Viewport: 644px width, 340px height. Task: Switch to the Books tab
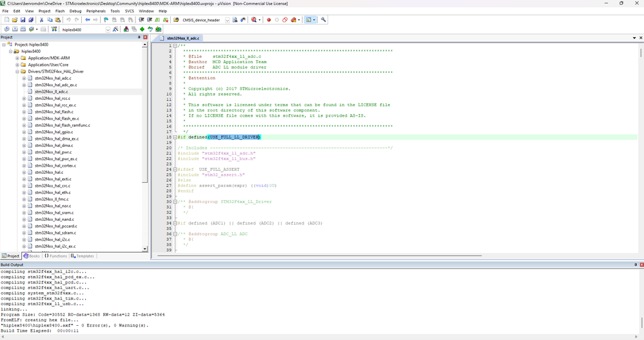32,256
